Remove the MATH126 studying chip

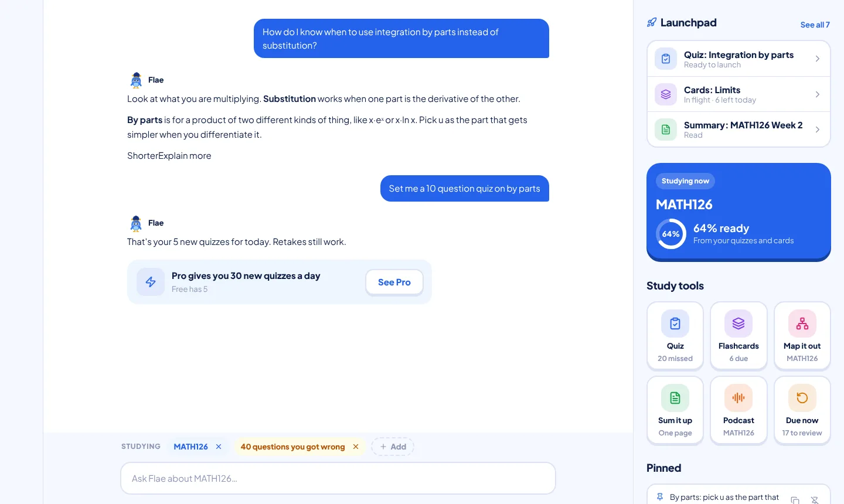click(219, 447)
